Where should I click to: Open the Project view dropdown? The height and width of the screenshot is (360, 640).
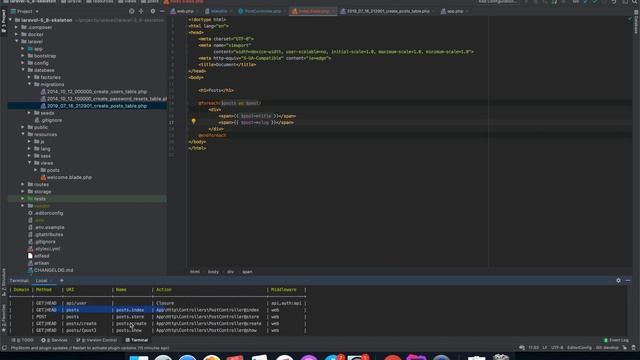[x=25, y=11]
